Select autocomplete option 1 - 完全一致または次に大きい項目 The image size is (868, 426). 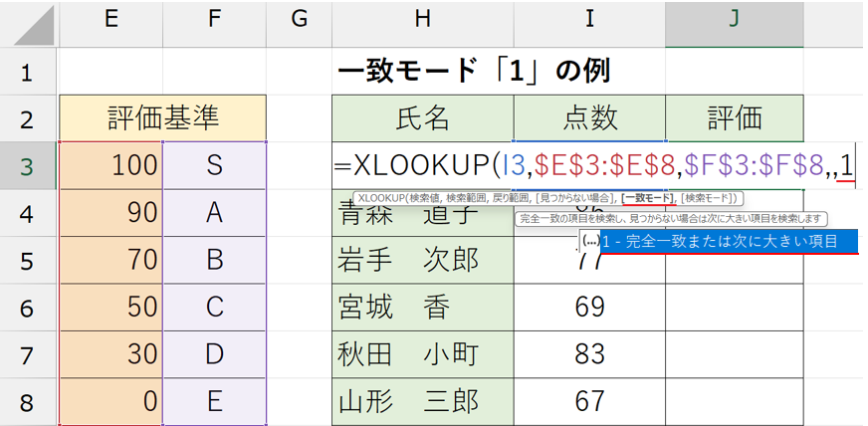click(727, 241)
